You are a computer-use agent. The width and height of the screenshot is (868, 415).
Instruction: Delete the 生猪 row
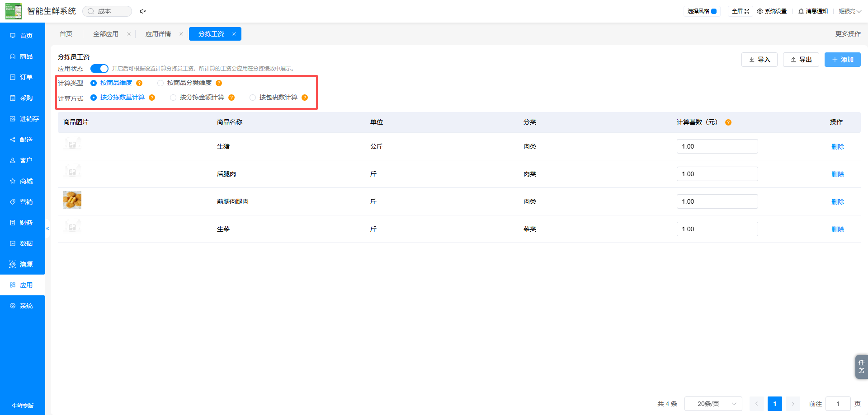click(x=837, y=147)
